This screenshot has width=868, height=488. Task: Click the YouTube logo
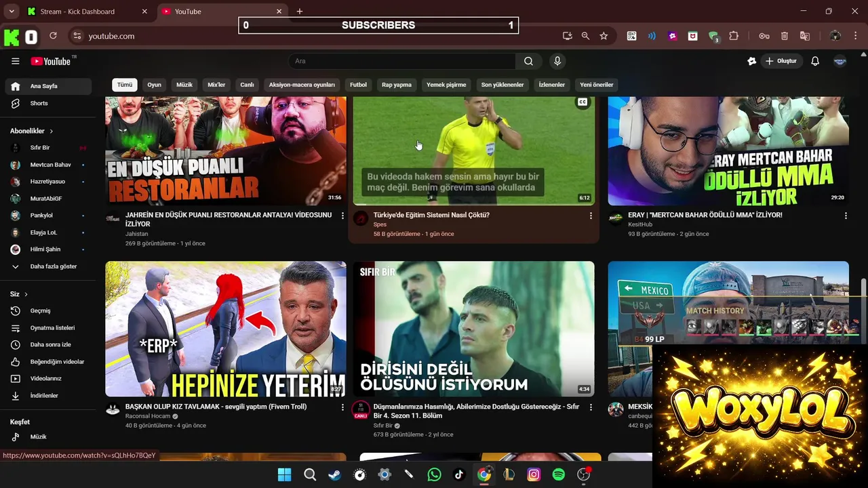click(x=50, y=61)
